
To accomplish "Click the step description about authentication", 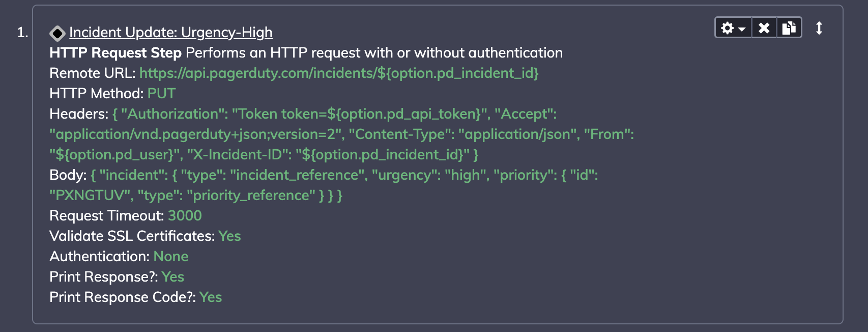I will coord(374,53).
